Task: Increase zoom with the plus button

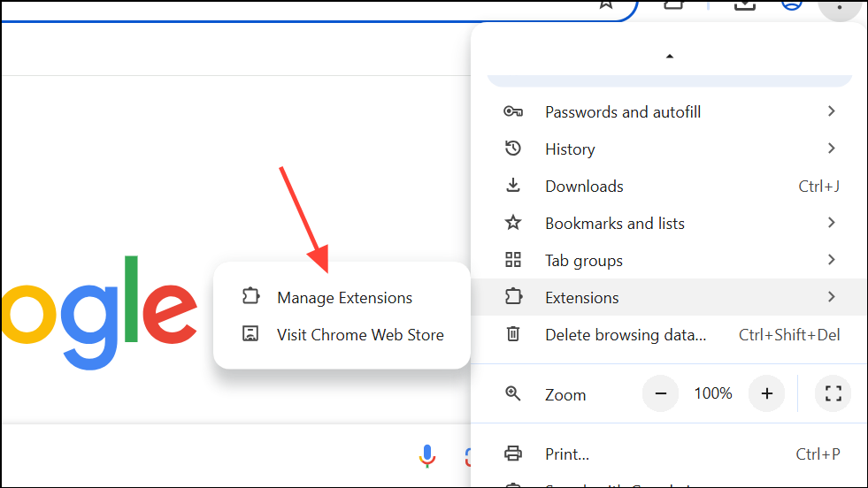Action: point(766,393)
